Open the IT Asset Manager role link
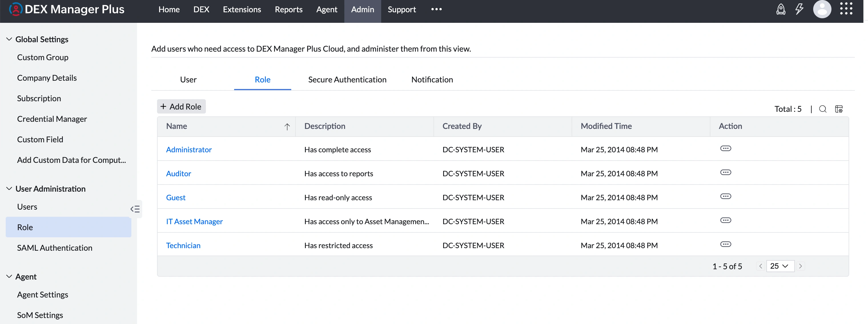The width and height of the screenshot is (868, 324). (x=194, y=222)
